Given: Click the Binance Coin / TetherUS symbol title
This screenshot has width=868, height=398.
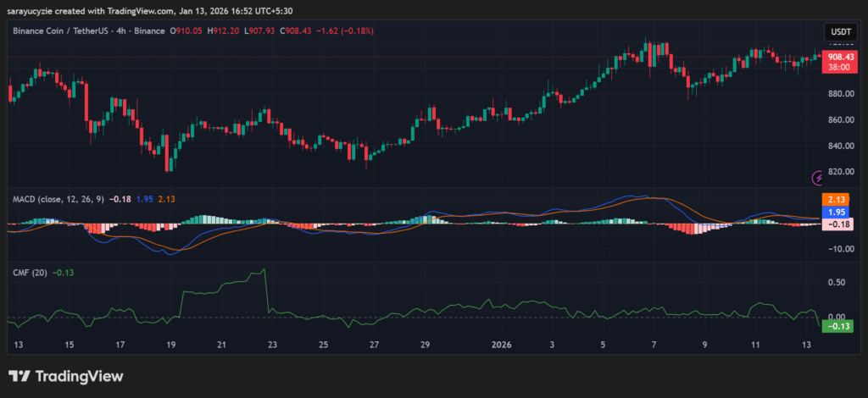Looking at the screenshot, I should click(65, 30).
